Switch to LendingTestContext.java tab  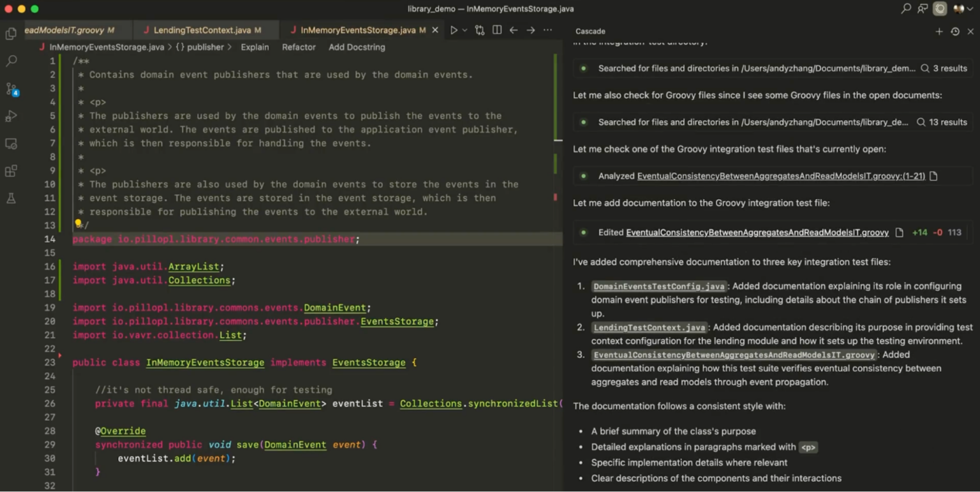click(x=202, y=30)
